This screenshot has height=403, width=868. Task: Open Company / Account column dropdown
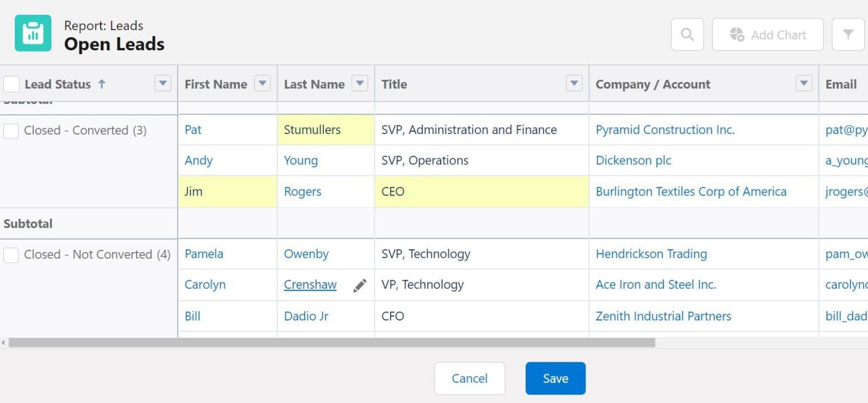point(804,84)
